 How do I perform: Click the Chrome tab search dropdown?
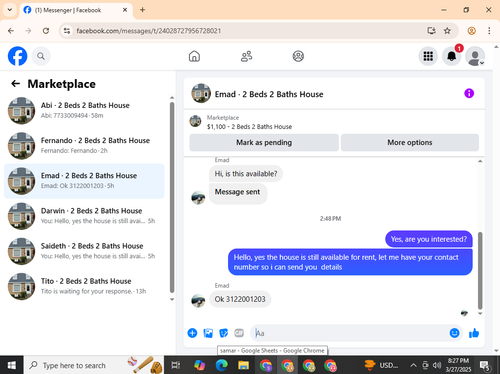10,10
